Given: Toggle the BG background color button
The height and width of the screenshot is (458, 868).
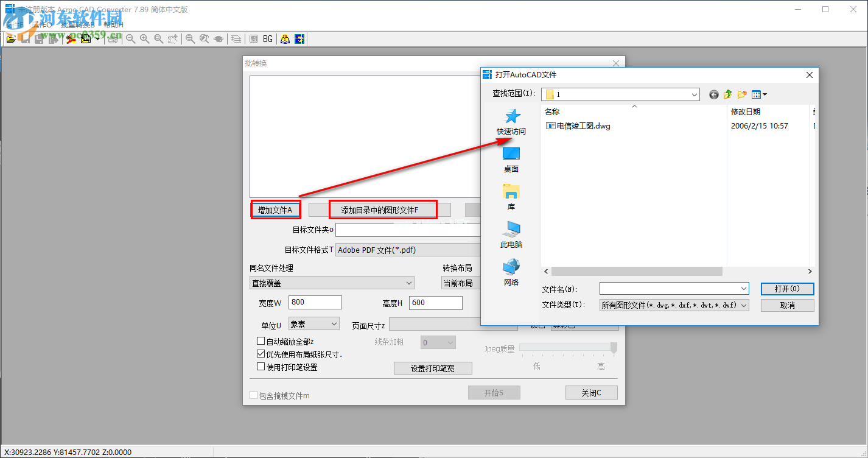Looking at the screenshot, I should click(x=268, y=39).
